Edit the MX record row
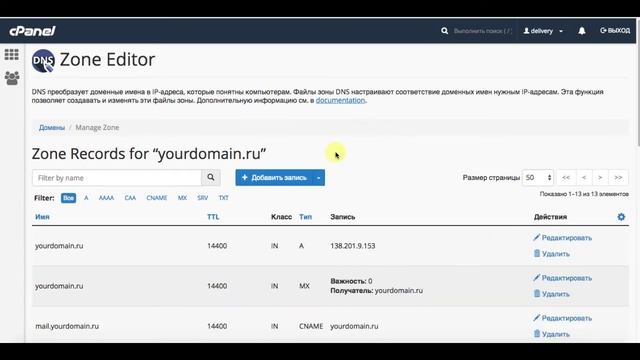This screenshot has width=640, height=360. (x=562, y=278)
